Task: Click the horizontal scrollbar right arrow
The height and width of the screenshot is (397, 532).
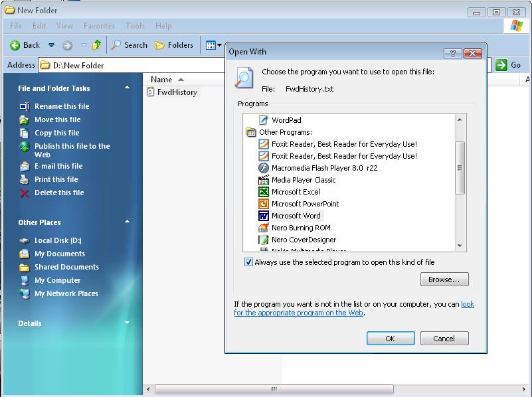Action: coord(524,389)
